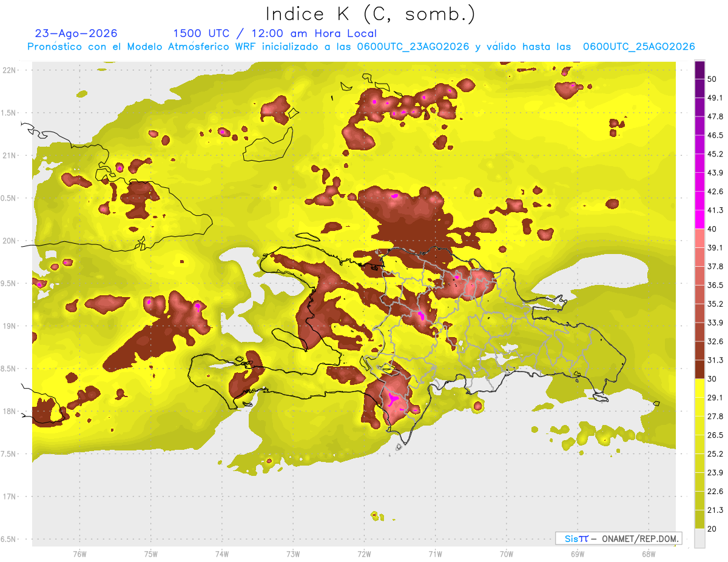Click legend value "21.3"
The height and width of the screenshot is (562, 728).
pyautogui.click(x=715, y=510)
